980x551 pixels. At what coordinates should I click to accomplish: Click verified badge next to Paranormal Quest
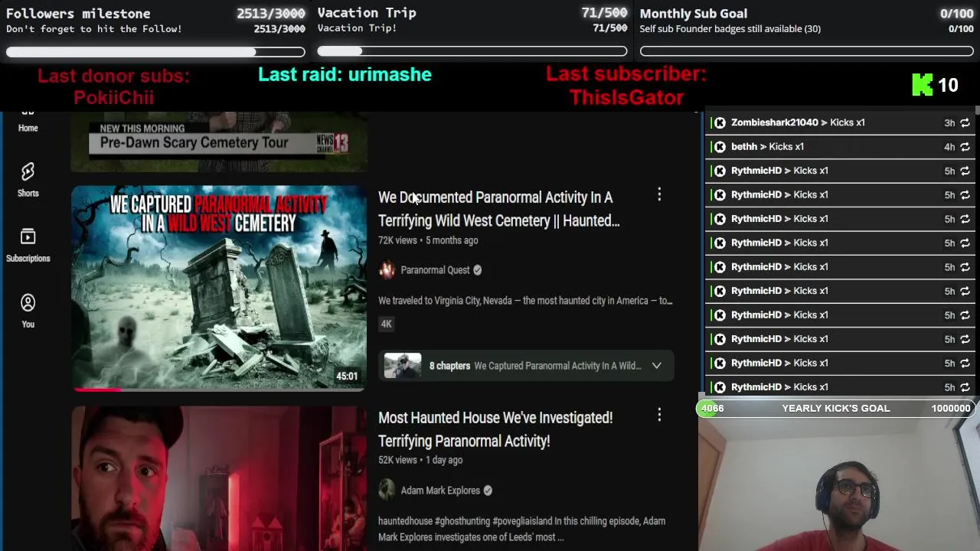click(477, 270)
